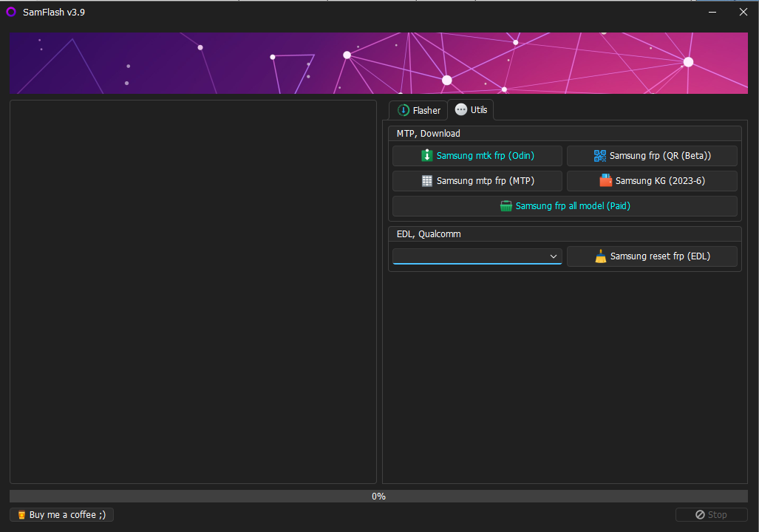Click the grid icon beside mtp frp
Screen dimensions: 759x532
427,180
